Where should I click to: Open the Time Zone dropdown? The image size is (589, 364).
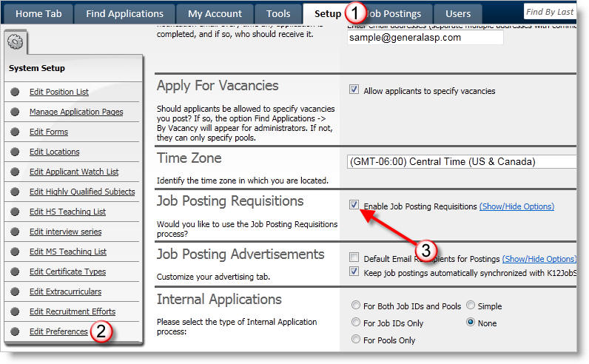click(x=462, y=161)
